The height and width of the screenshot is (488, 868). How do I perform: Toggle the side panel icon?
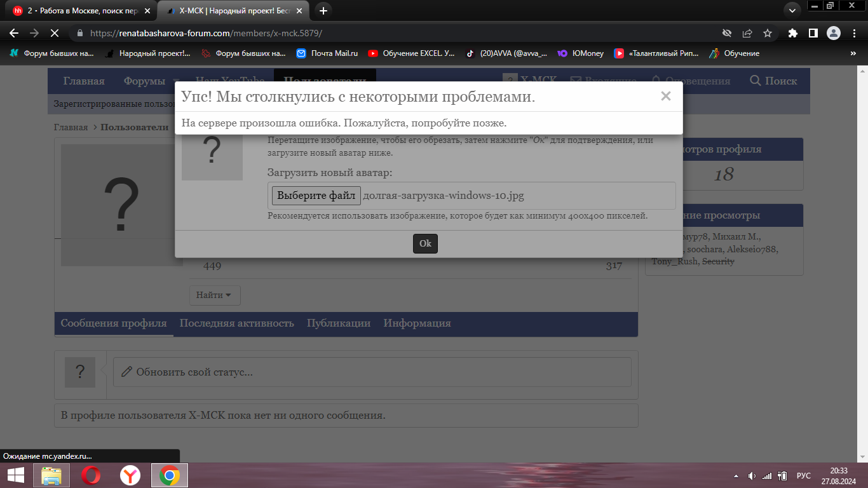813,33
